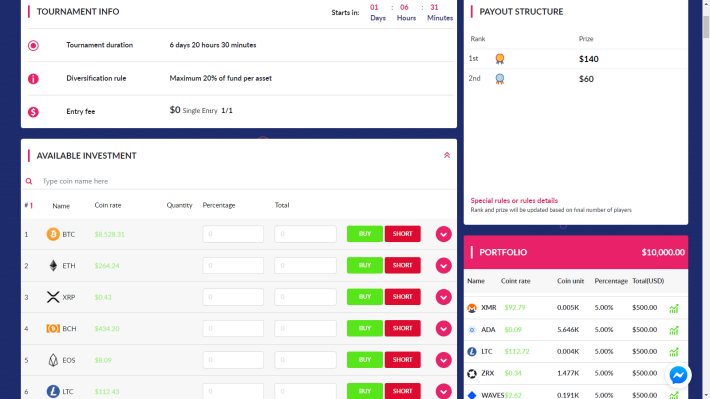Click the LTC coin icon in portfolio

tap(472, 351)
